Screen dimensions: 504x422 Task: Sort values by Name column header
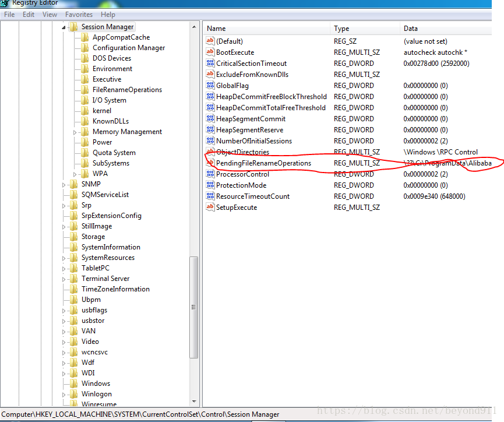point(266,29)
